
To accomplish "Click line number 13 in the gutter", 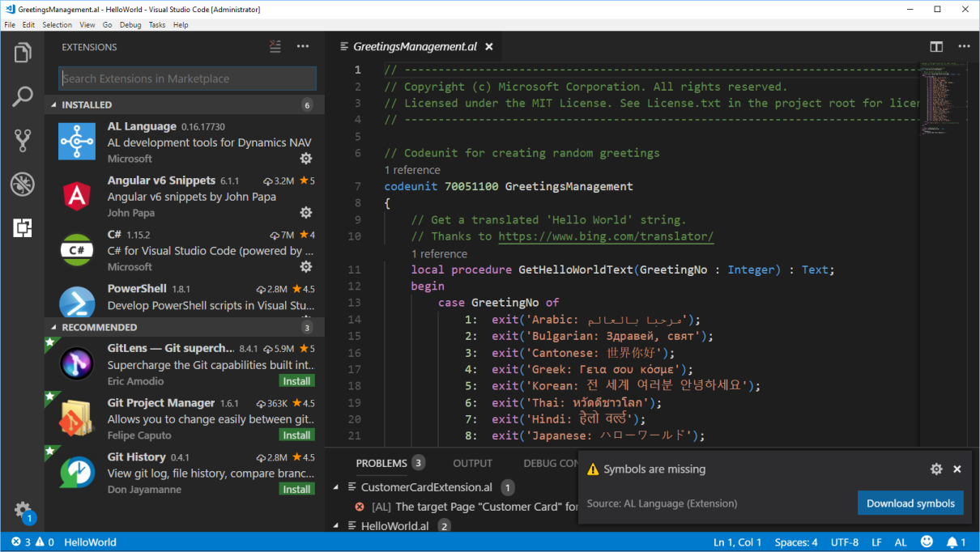I will [354, 303].
